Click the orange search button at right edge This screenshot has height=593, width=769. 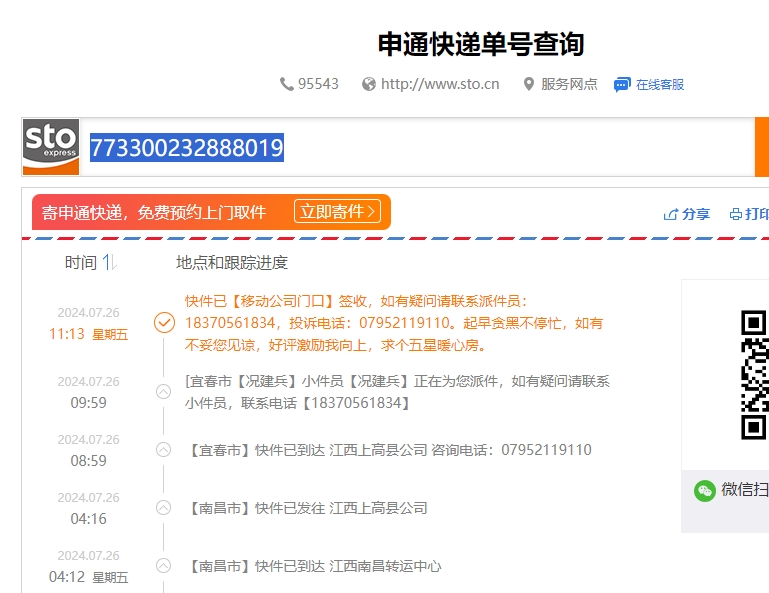coord(762,147)
